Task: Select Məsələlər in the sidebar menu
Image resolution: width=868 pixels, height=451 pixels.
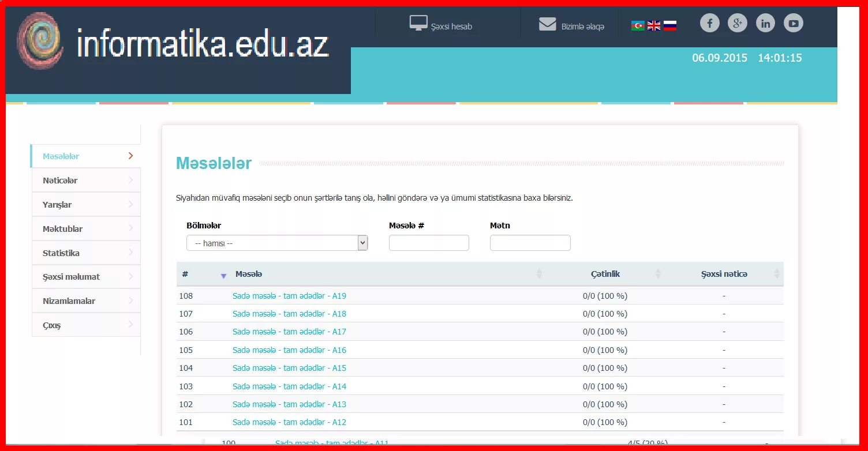Action: (x=85, y=156)
